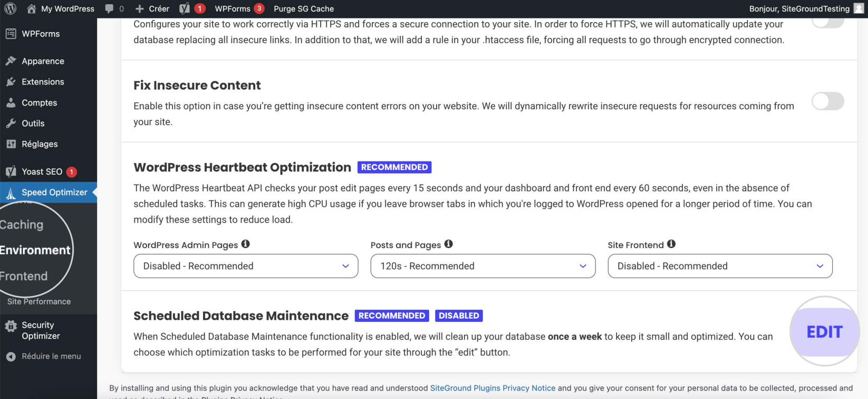Click the Apparence paintbrush icon
868x399 pixels.
point(11,61)
